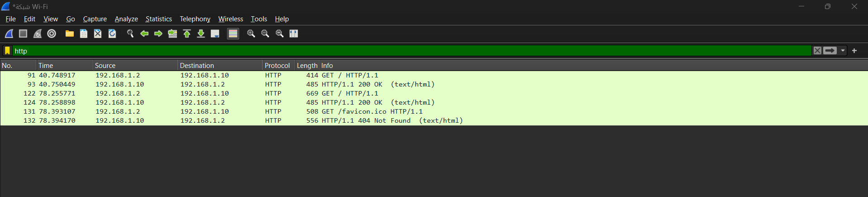Stop the running packet capture
The height and width of the screenshot is (197, 868).
point(23,34)
